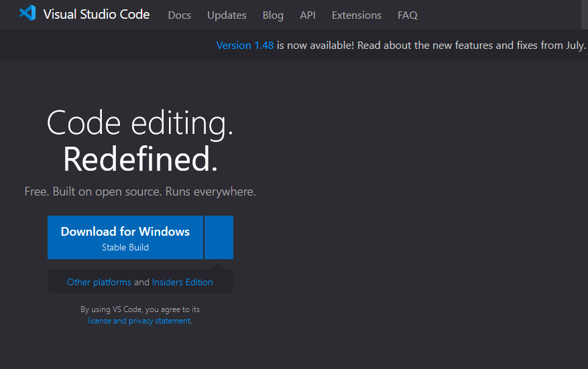
Task: Open the Blog section
Action: [273, 15]
